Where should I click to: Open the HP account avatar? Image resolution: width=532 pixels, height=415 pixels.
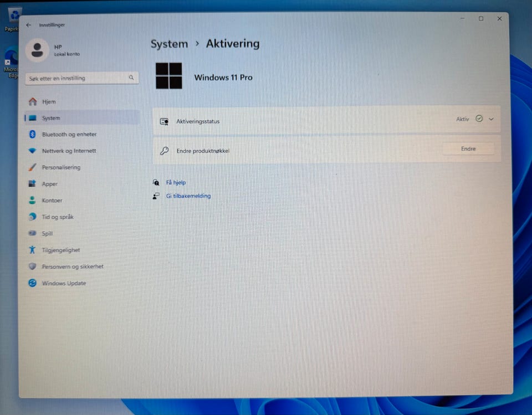pos(37,50)
